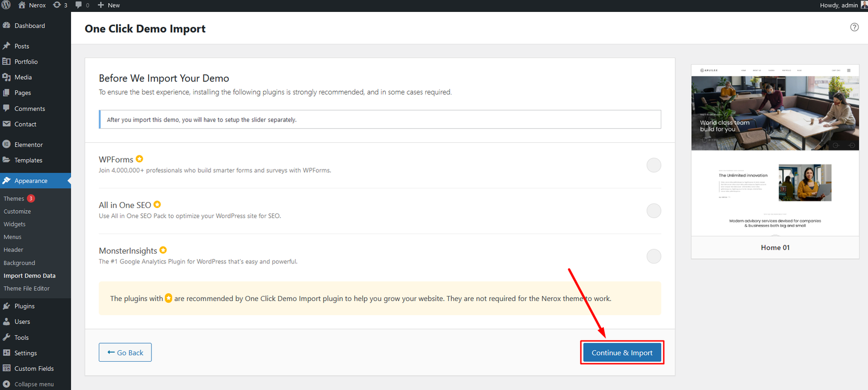Click the Plugins plug icon
868x390 pixels.
7,306
